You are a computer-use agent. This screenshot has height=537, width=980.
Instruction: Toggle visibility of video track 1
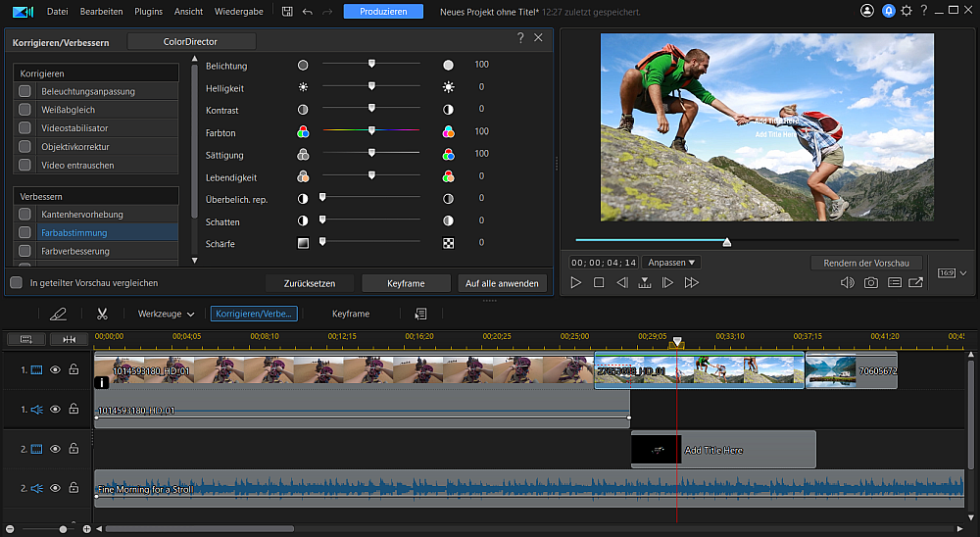point(55,370)
